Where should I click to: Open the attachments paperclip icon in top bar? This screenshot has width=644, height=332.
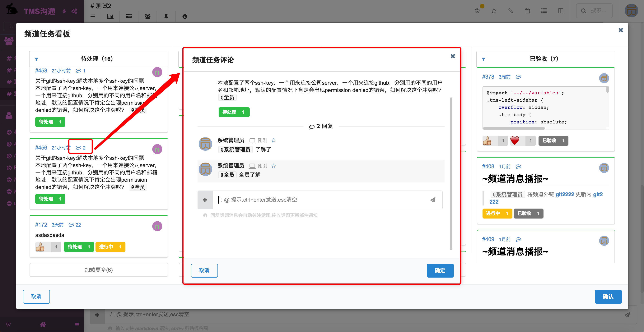[511, 11]
